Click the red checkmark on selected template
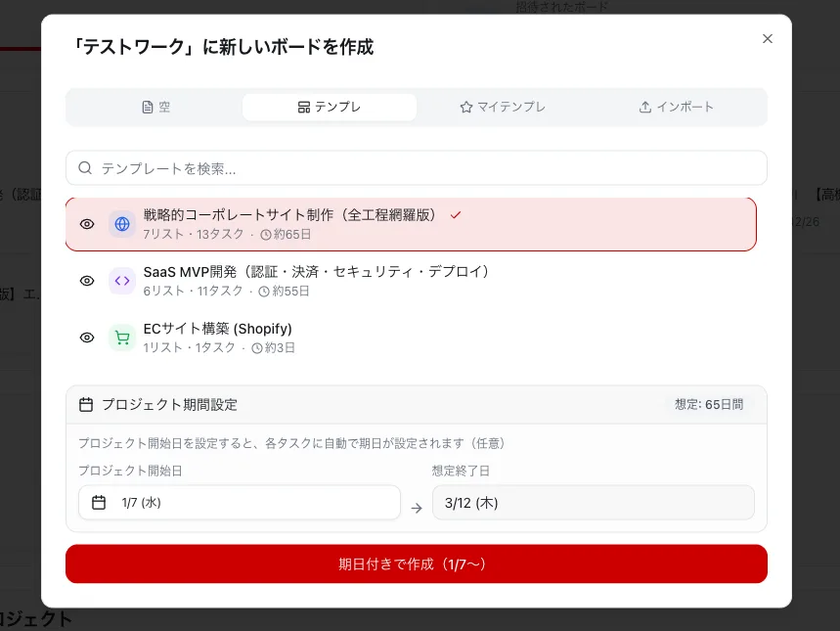The image size is (840, 631). (456, 215)
